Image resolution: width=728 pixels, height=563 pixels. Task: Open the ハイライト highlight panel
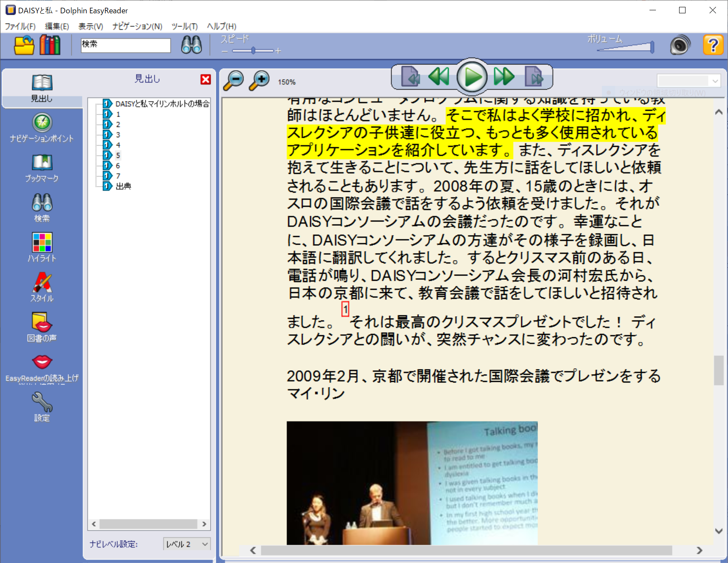click(42, 248)
